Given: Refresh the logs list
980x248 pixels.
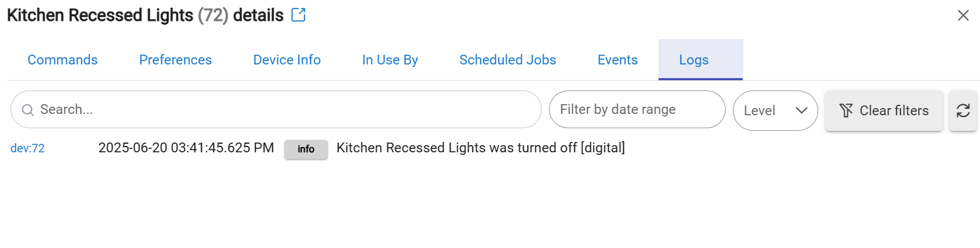Looking at the screenshot, I should coord(963,111).
